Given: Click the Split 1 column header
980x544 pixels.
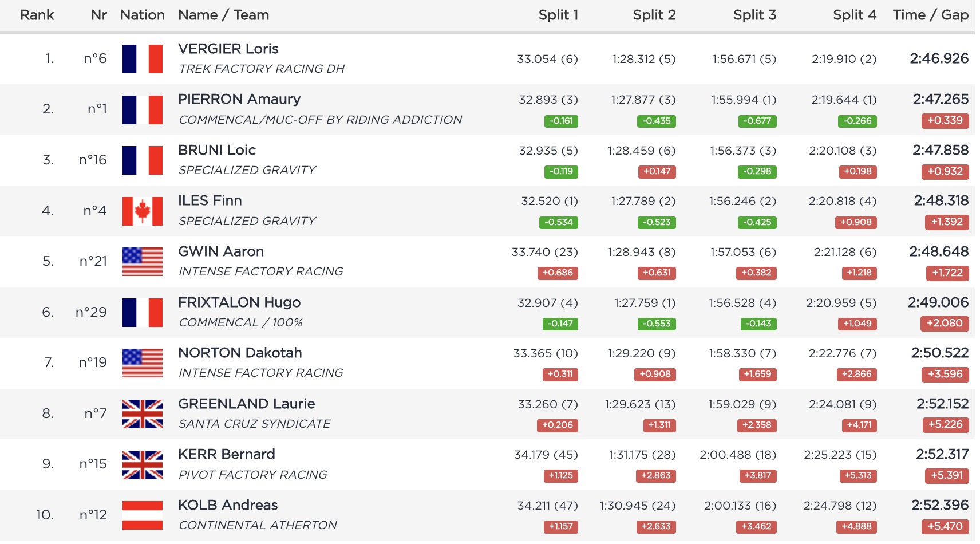Looking at the screenshot, I should (x=558, y=15).
